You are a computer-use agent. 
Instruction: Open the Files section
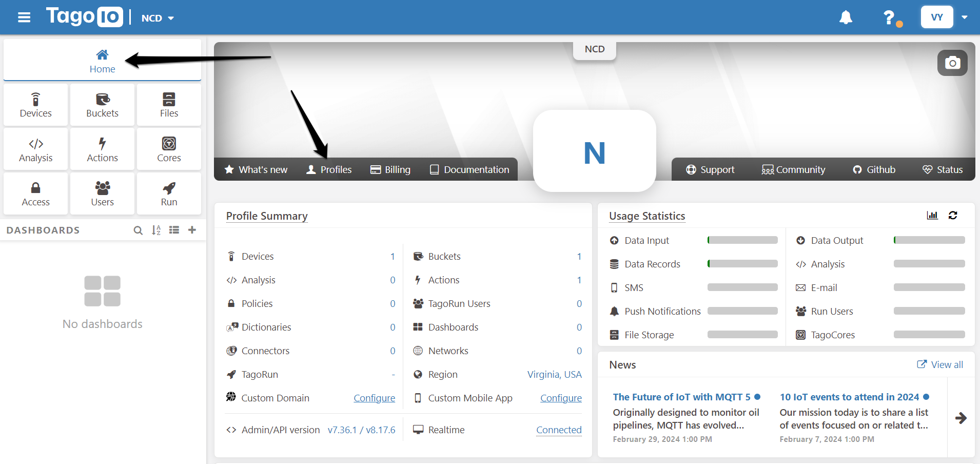[168, 104]
